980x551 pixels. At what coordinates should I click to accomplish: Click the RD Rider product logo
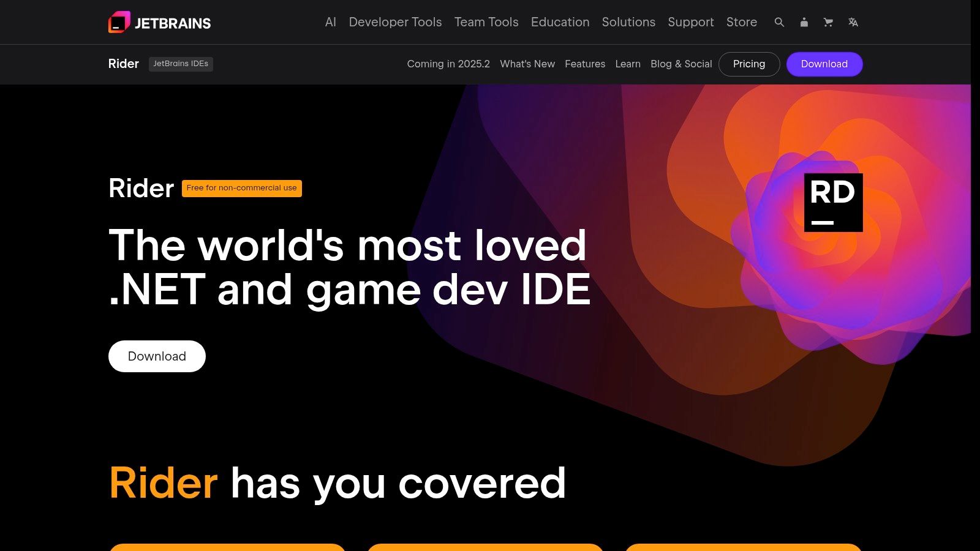coord(833,203)
